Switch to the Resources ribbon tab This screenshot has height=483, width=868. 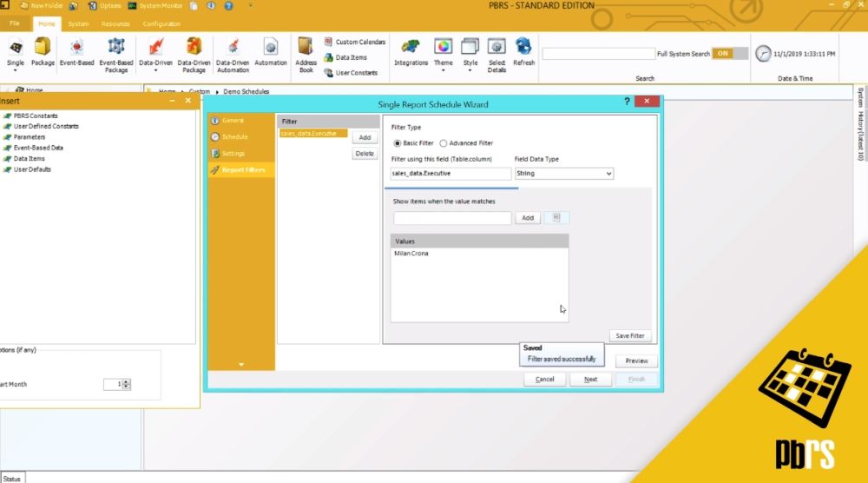tap(115, 23)
